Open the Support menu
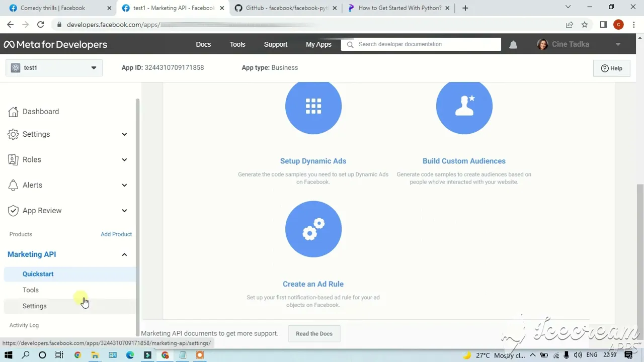Screen dimensions: 644x362 click(276, 44)
